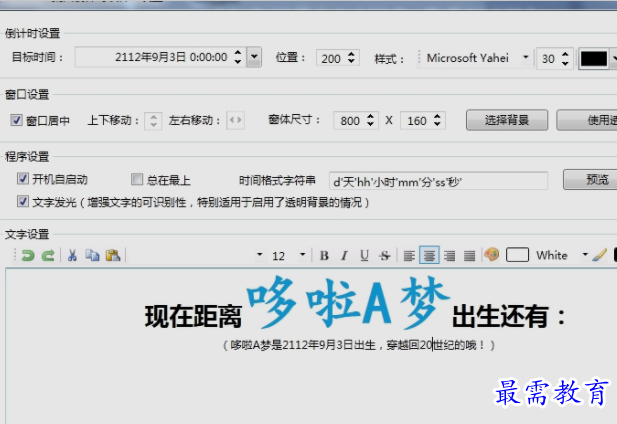Toggle bold formatting

point(324,256)
